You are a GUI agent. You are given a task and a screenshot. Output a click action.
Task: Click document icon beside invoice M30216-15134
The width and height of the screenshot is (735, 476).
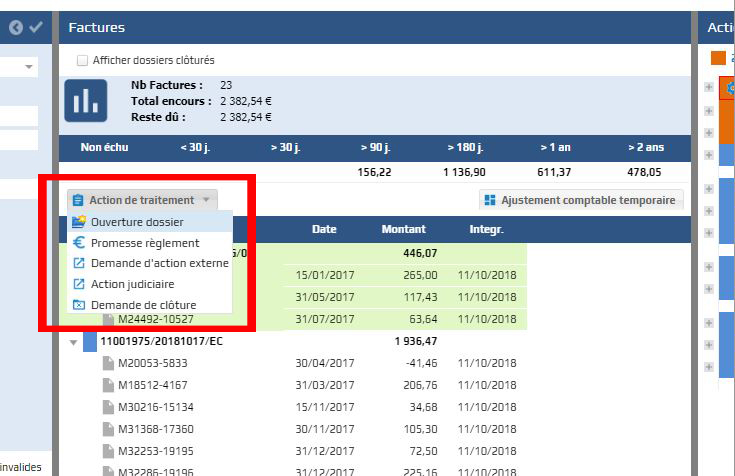tap(109, 407)
